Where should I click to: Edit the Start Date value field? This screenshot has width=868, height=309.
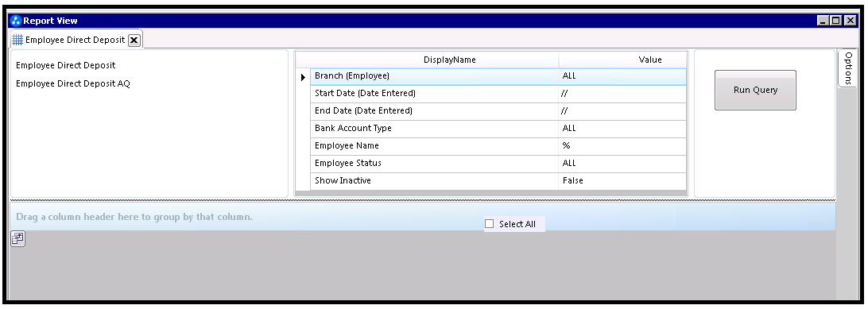622,94
